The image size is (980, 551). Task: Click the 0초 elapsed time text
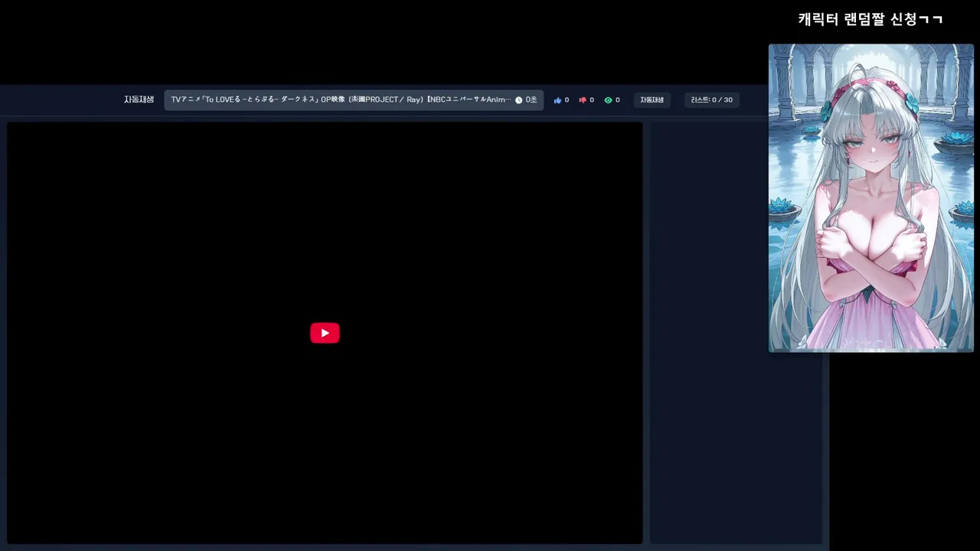coord(531,100)
